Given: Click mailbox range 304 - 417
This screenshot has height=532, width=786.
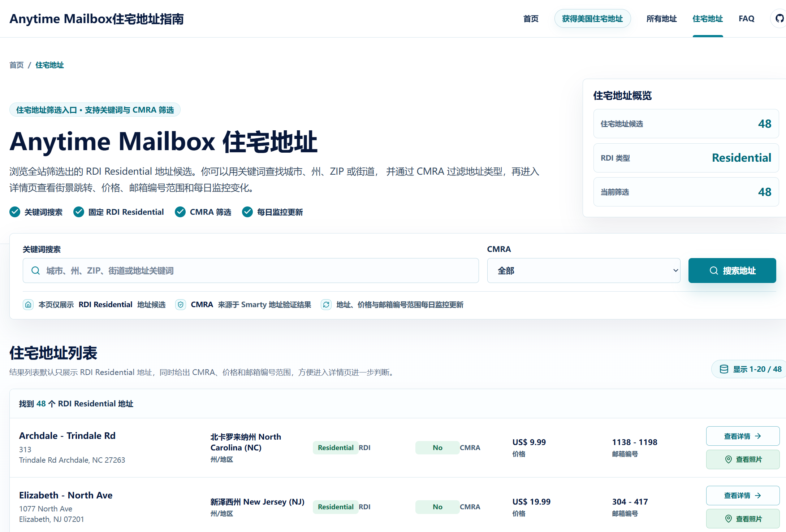Looking at the screenshot, I should 630,502.
